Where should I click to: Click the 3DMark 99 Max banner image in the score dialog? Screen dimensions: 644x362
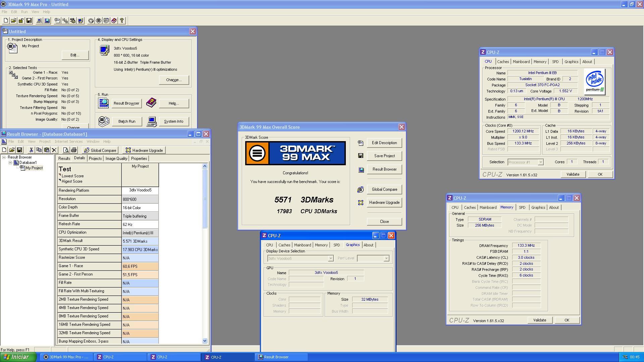296,153
